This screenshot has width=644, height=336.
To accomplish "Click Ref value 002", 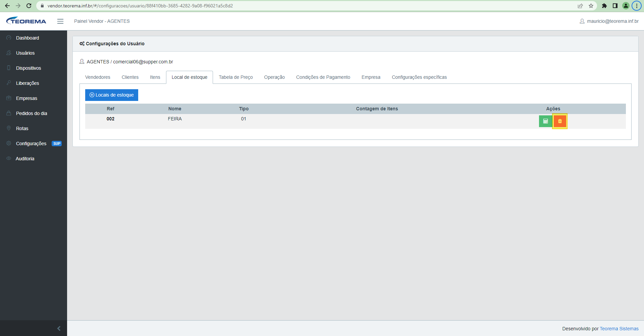I will [x=110, y=119].
